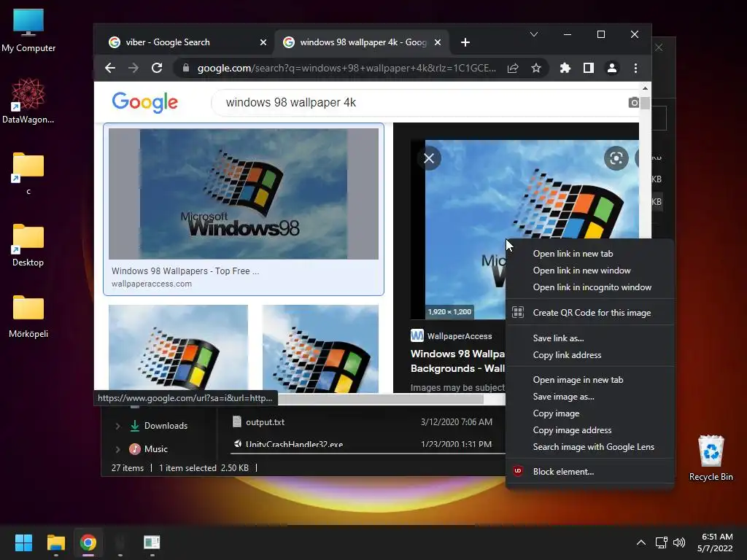The image size is (747, 560).
Task: Open Chrome tab search chevron
Action: click(534, 34)
